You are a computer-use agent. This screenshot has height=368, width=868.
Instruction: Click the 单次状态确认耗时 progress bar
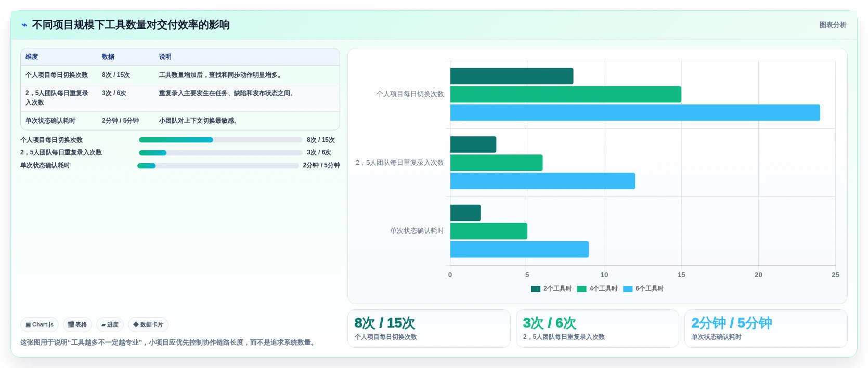[218, 166]
